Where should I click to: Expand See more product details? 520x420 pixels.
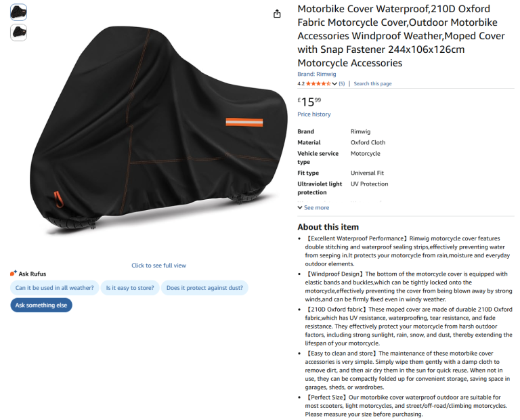coord(313,208)
